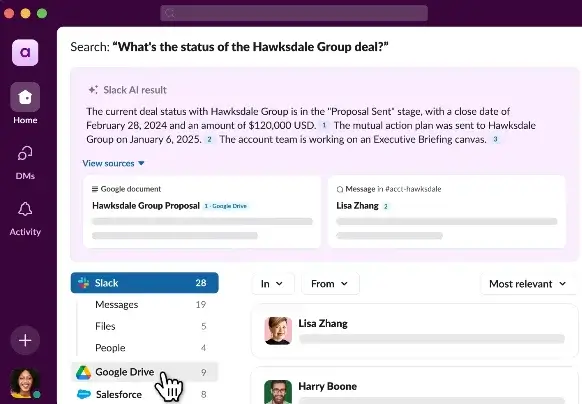
Task: Open the workspace switcher 'a' icon
Action: point(25,52)
